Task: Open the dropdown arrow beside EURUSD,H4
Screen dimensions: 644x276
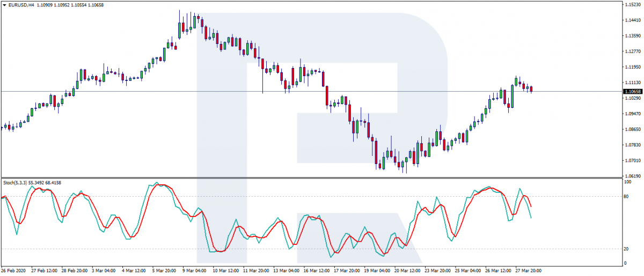Action: tap(4, 5)
